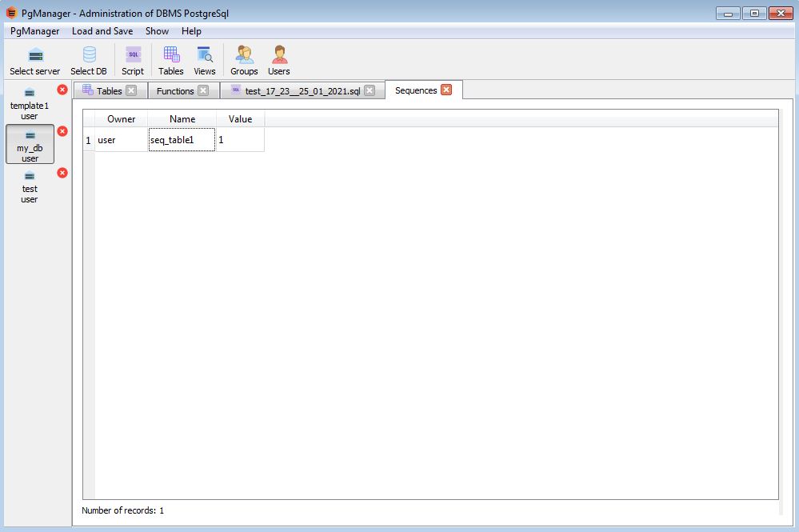Disconnect my_db using its red X
799x532 pixels.
(x=62, y=131)
